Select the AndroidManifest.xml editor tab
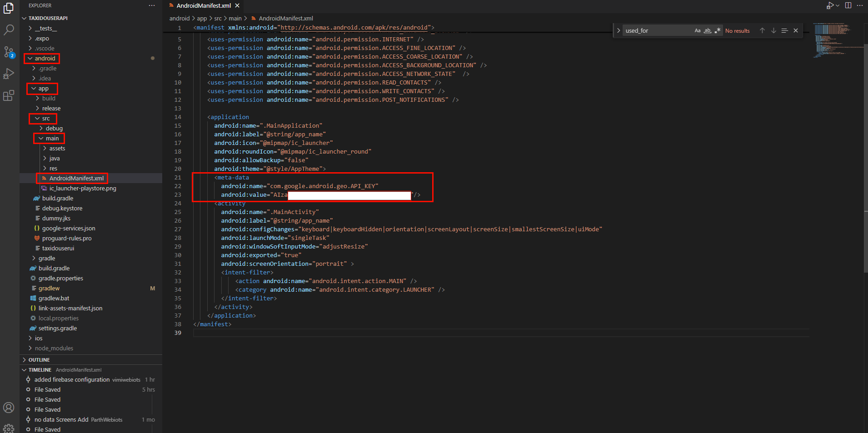The height and width of the screenshot is (433, 868). (x=203, y=5)
